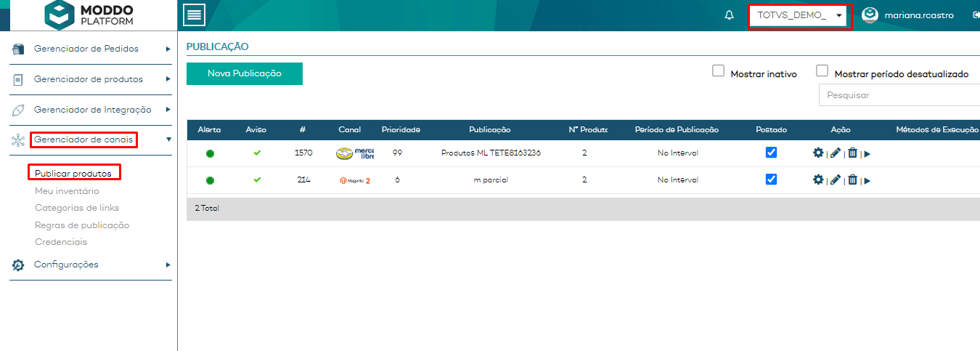980x351 pixels.
Task: Click the green alert dot for row 214
Action: (210, 180)
